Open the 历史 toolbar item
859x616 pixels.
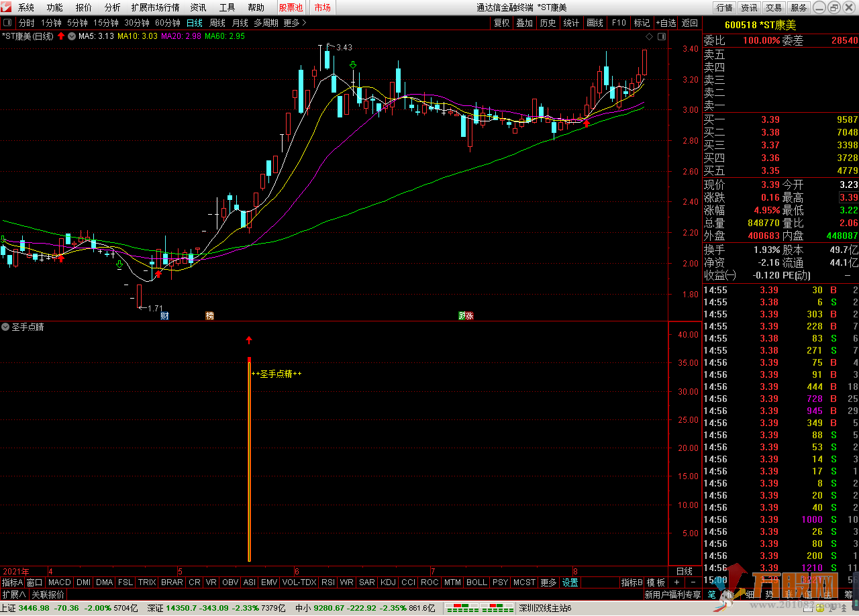pyautogui.click(x=548, y=23)
